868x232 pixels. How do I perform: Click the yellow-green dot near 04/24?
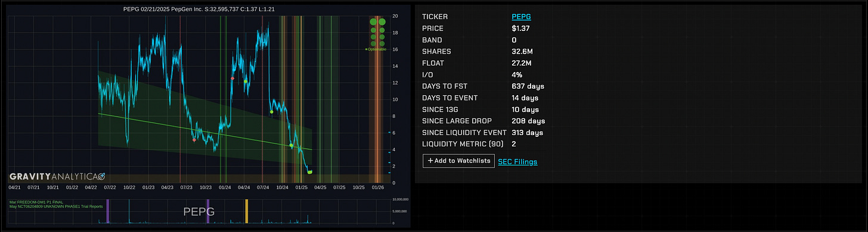245,81
